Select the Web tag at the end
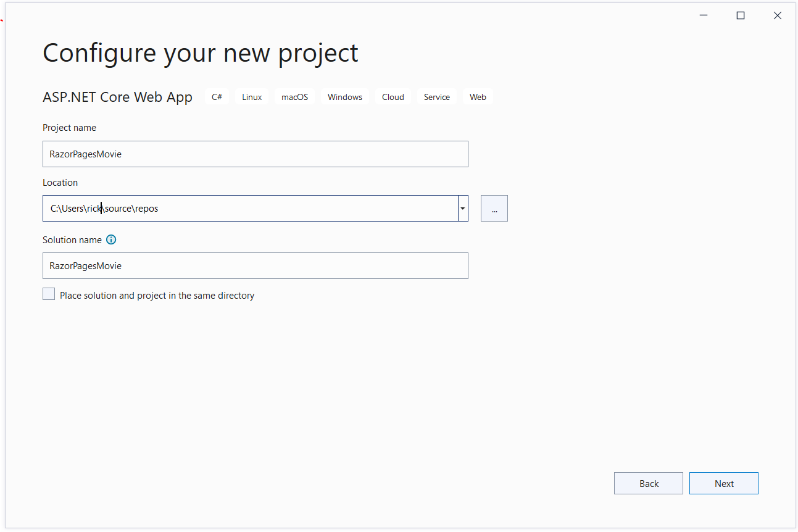798x532 pixels. (x=478, y=96)
